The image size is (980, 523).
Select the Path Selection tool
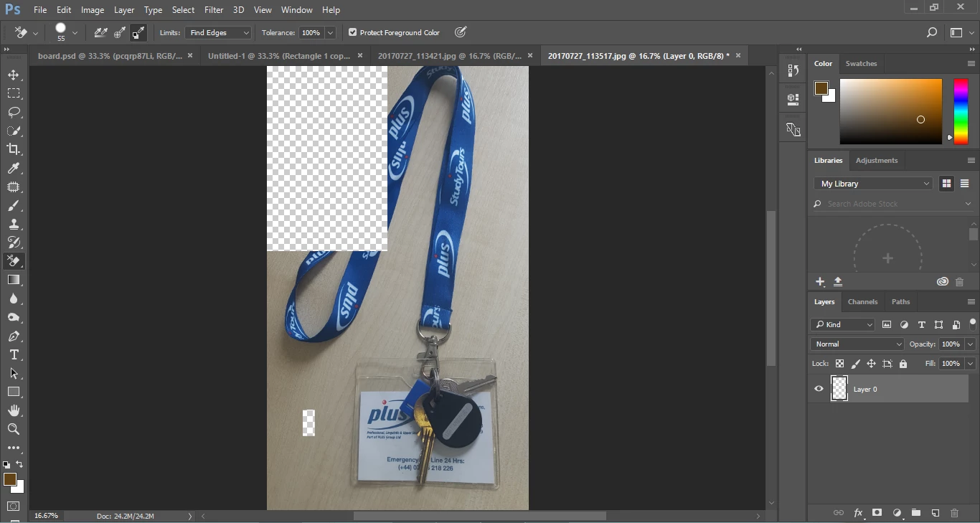click(x=14, y=374)
